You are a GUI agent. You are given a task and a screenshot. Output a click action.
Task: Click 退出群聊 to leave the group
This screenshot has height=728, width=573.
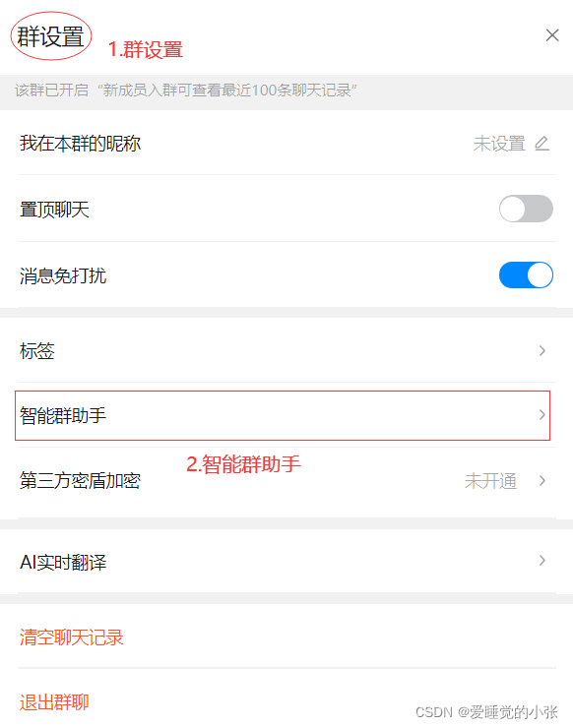tap(54, 702)
